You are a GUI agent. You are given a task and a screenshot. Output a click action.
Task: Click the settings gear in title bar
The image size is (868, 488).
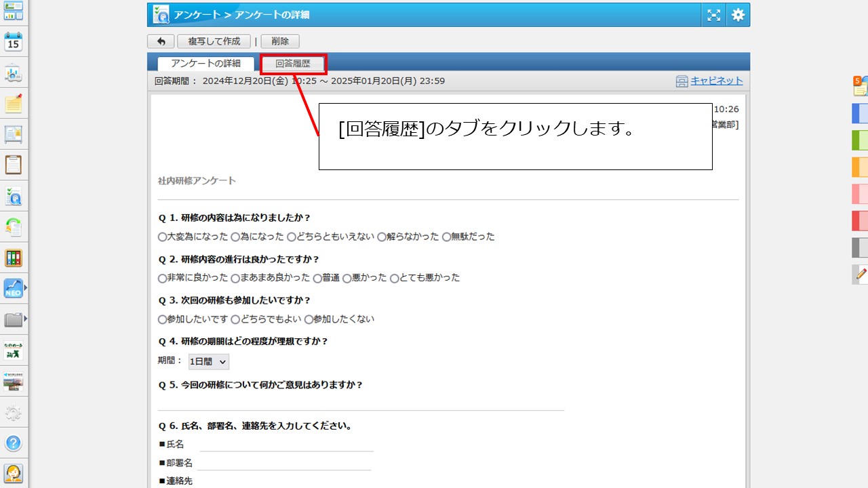pyautogui.click(x=738, y=15)
